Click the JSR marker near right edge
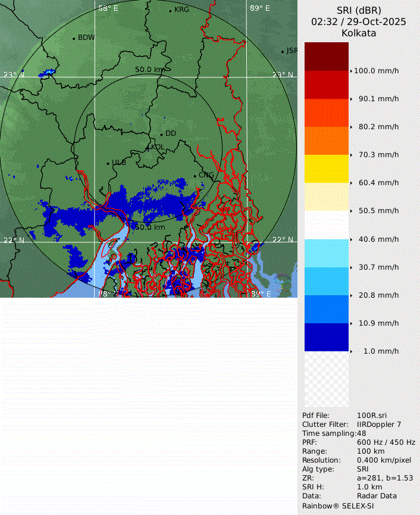The image size is (420, 515). pos(283,52)
